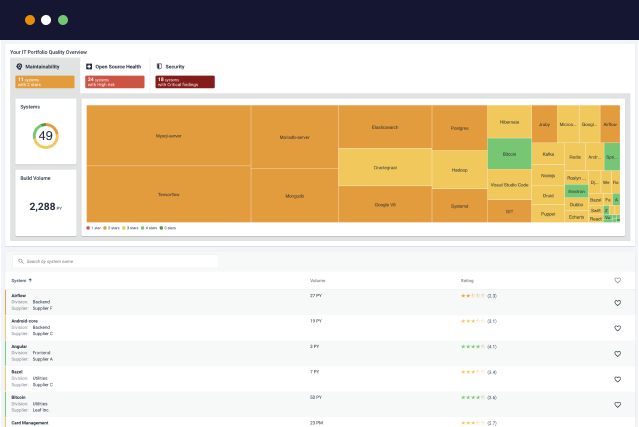This screenshot has height=427, width=639.
Task: Select the Mongodb treemap block
Action: [x=295, y=196]
